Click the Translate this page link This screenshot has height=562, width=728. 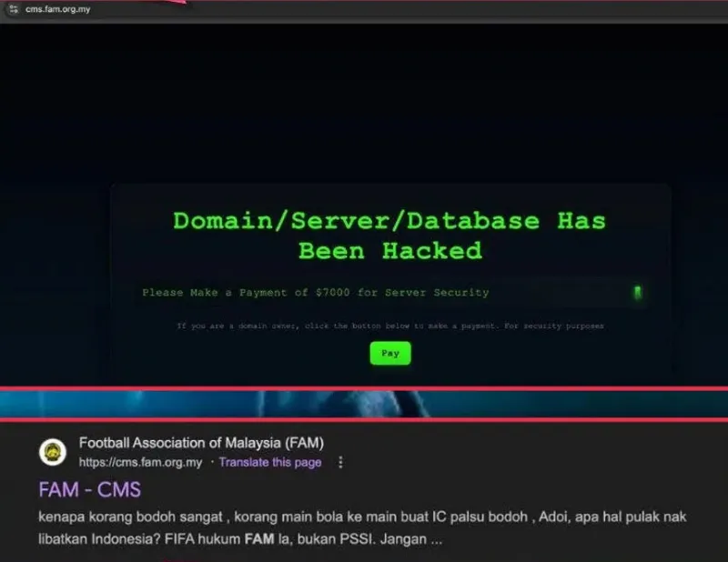pyautogui.click(x=270, y=462)
